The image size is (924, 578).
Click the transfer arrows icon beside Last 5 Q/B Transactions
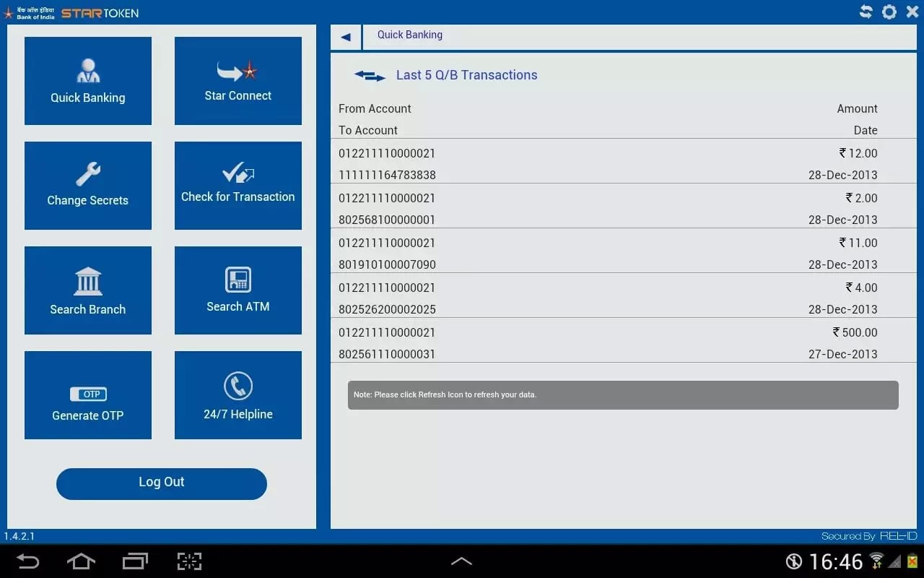(x=370, y=75)
